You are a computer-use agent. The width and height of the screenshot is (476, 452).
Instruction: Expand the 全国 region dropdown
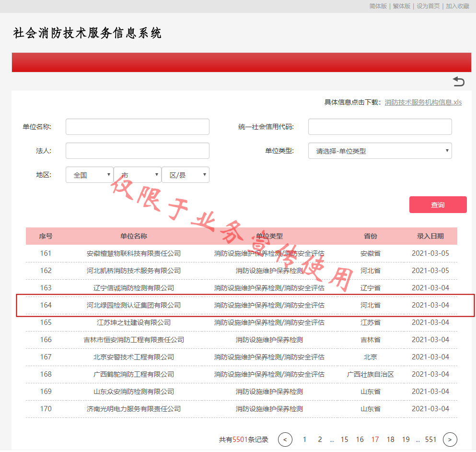point(89,175)
